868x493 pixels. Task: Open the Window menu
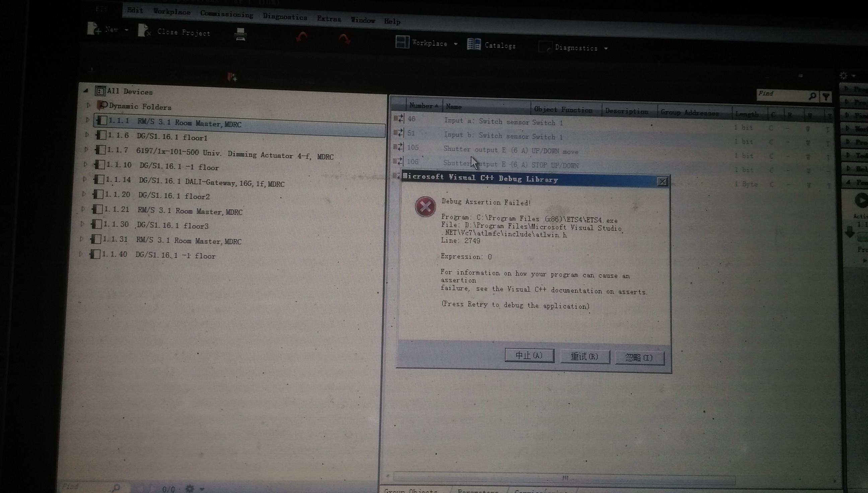[363, 20]
